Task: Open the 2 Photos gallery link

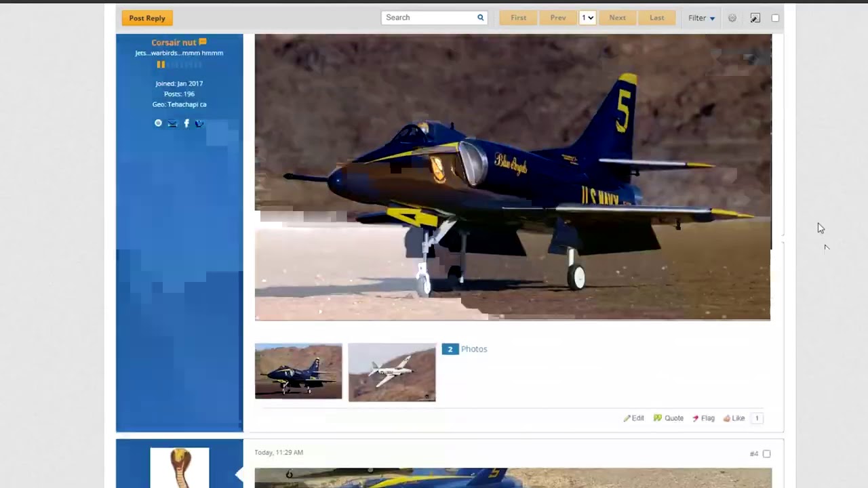Action: click(465, 349)
